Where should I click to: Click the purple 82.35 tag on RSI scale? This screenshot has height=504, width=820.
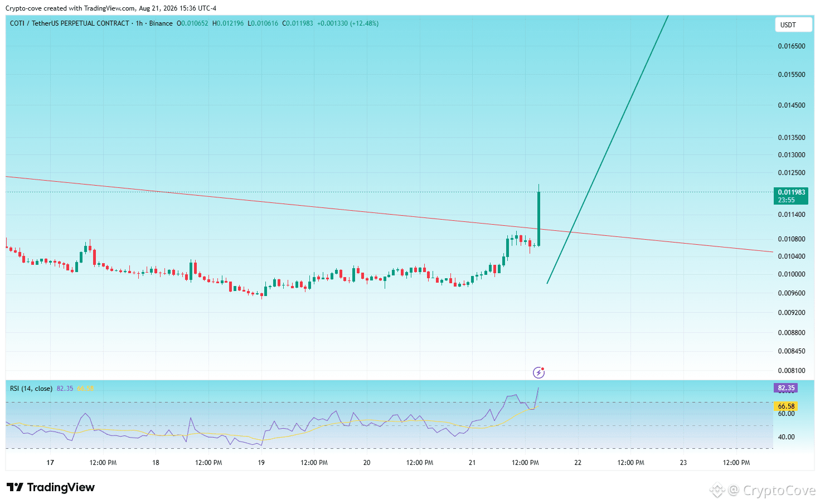click(786, 388)
